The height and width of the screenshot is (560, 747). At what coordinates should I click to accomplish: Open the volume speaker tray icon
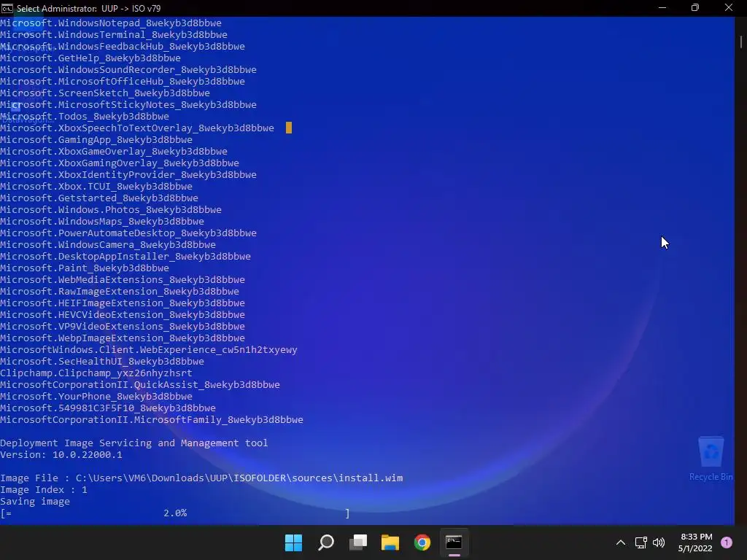click(x=659, y=542)
